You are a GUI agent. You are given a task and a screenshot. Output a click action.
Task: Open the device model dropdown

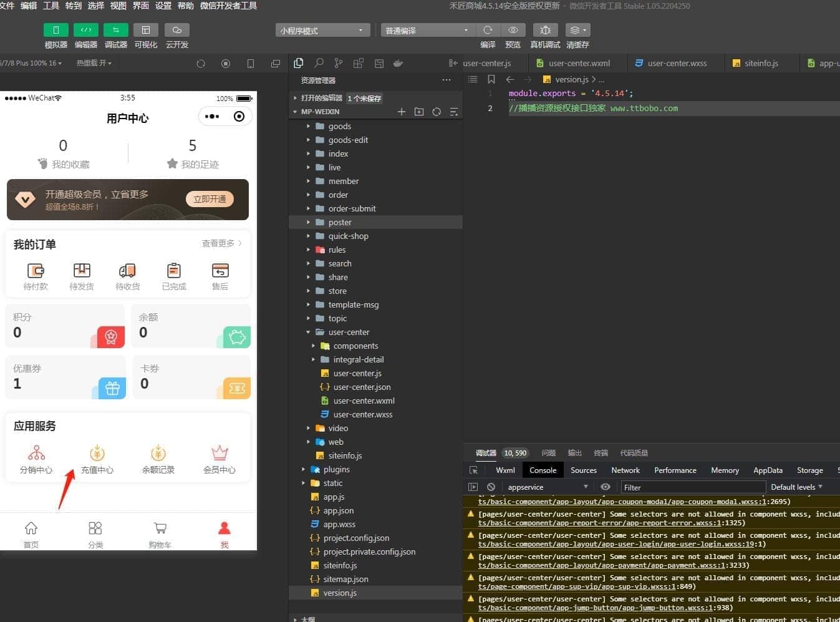tap(31, 63)
